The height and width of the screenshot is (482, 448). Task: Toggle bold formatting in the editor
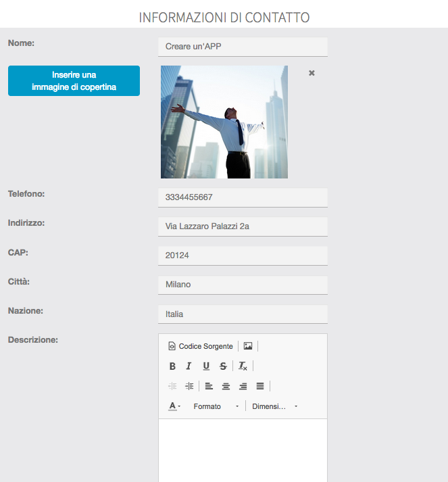coord(172,366)
